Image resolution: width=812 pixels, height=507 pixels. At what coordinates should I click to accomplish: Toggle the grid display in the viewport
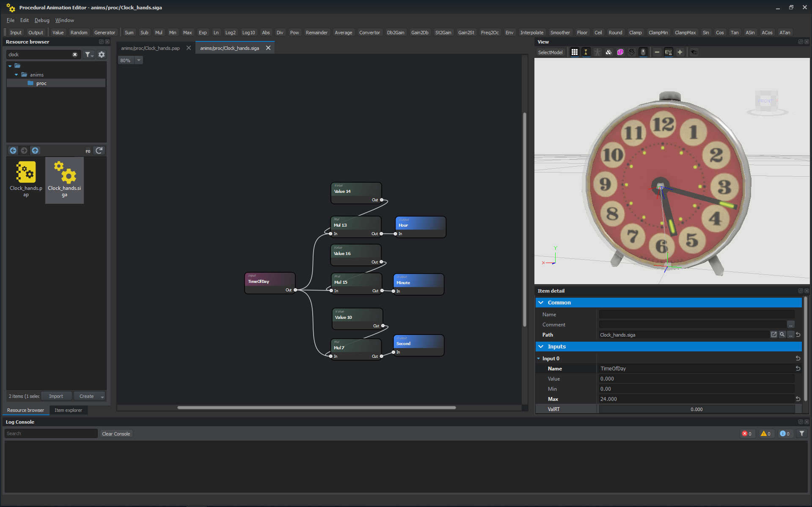pyautogui.click(x=574, y=52)
